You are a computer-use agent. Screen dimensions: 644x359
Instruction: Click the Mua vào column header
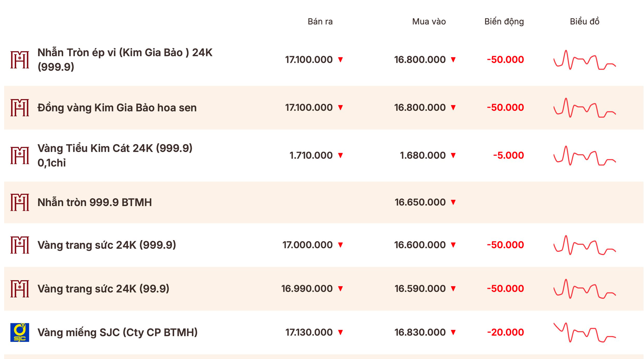(429, 21)
